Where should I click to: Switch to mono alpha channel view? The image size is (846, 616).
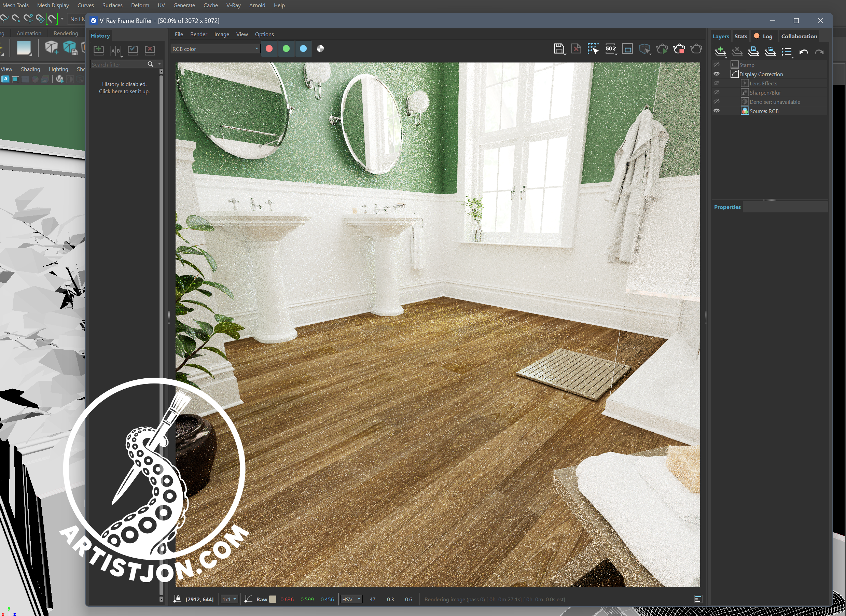[320, 49]
